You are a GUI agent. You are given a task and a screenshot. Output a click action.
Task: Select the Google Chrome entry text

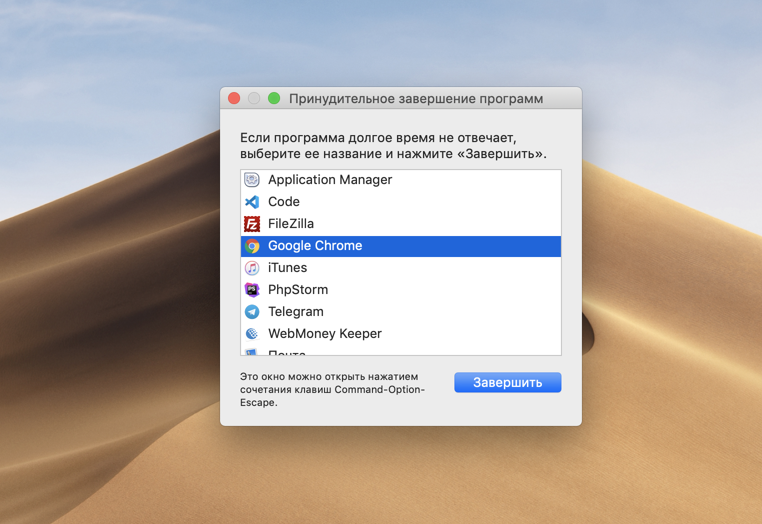coord(315,245)
